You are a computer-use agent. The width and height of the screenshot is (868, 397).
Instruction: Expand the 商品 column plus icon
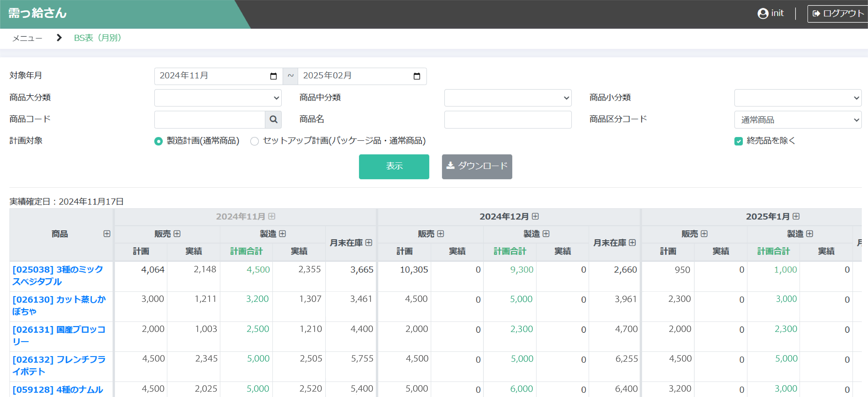(x=107, y=234)
